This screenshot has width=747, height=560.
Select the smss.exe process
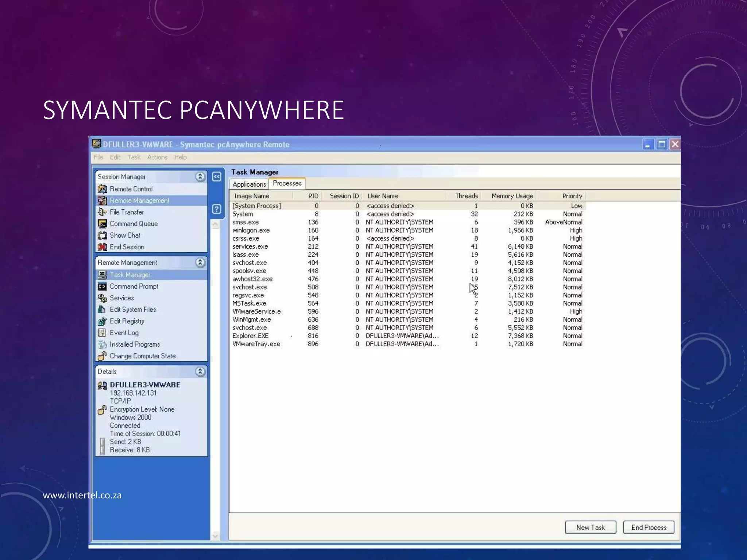pos(407,222)
